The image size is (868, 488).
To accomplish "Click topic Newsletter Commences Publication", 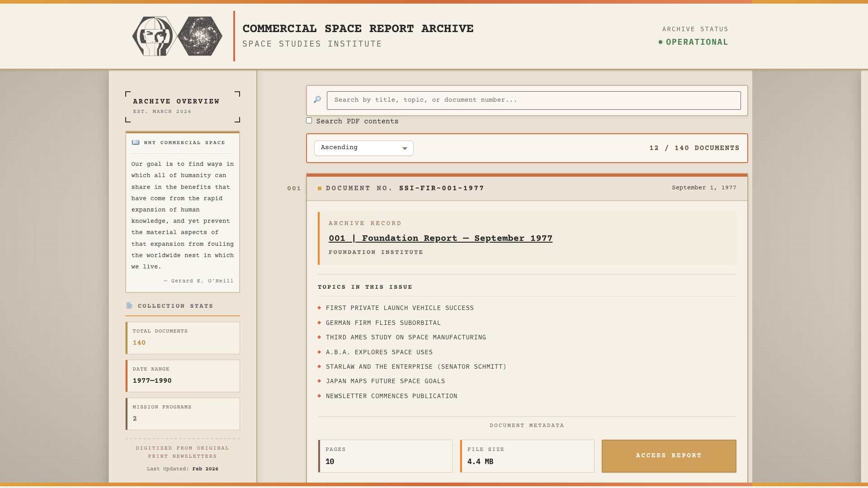I will pos(392,396).
